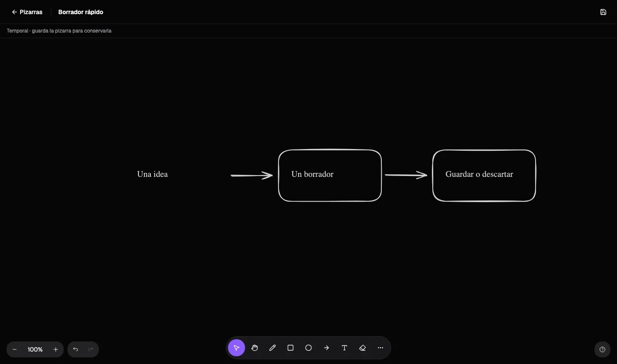617x364 pixels.
Task: Activate the hand pan tool
Action: [255, 348]
